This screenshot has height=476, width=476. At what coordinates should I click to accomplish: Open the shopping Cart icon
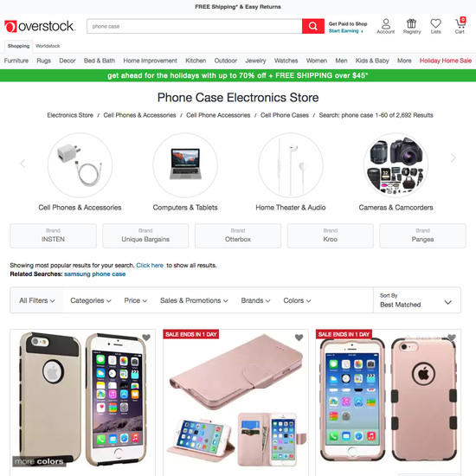[x=460, y=25]
